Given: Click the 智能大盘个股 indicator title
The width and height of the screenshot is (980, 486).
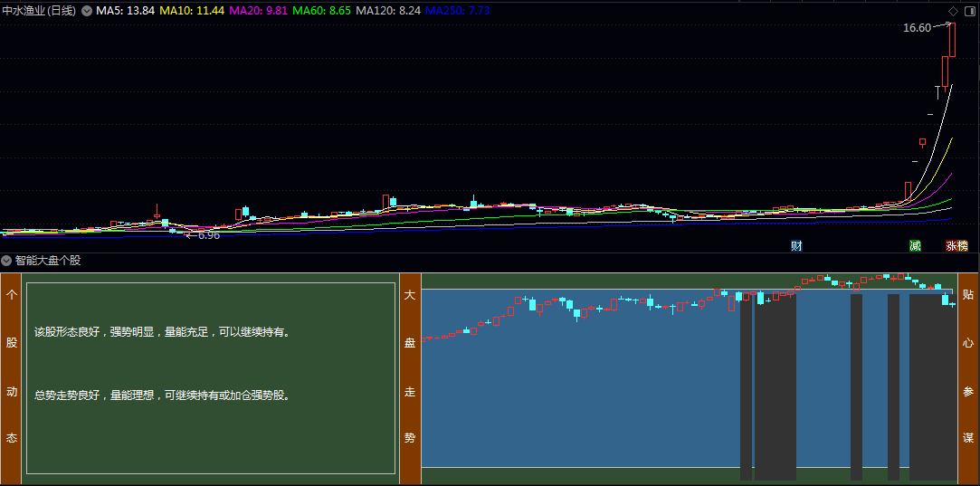Looking at the screenshot, I should [x=48, y=261].
